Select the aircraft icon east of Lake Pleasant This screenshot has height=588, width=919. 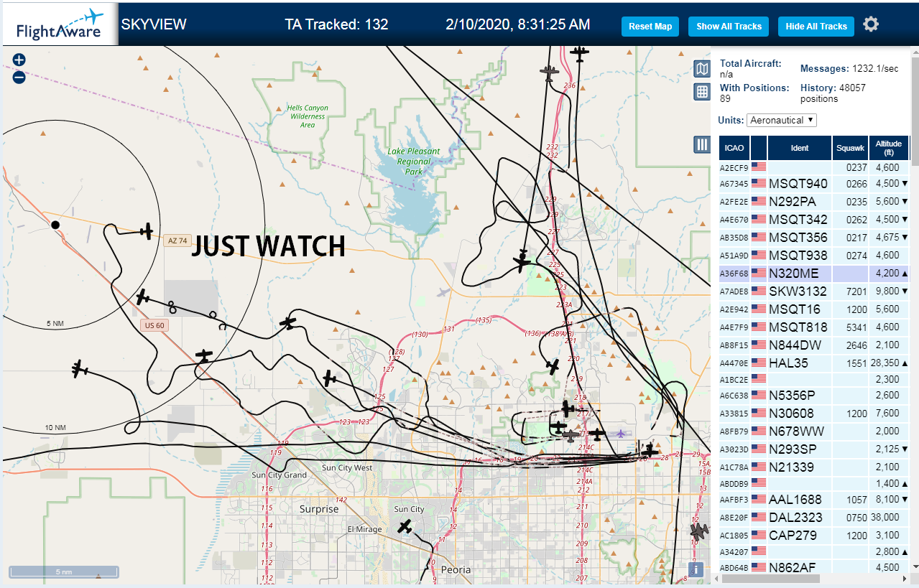click(522, 261)
